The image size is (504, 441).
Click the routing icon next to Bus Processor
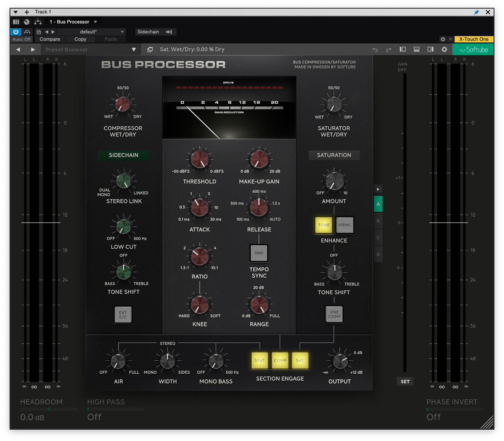tap(38, 22)
